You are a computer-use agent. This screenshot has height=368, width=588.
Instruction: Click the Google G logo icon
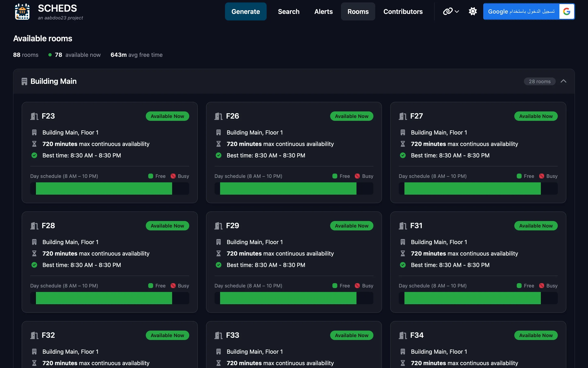pyautogui.click(x=567, y=11)
